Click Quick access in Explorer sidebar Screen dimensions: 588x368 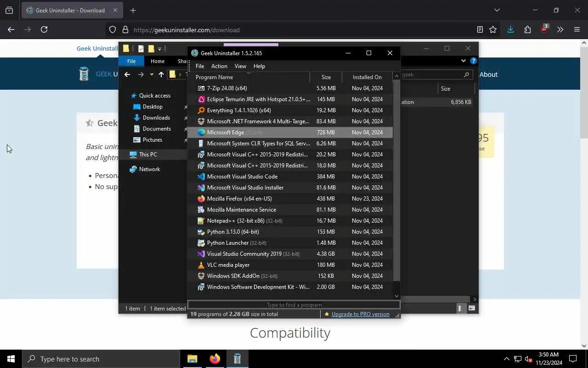[154, 95]
